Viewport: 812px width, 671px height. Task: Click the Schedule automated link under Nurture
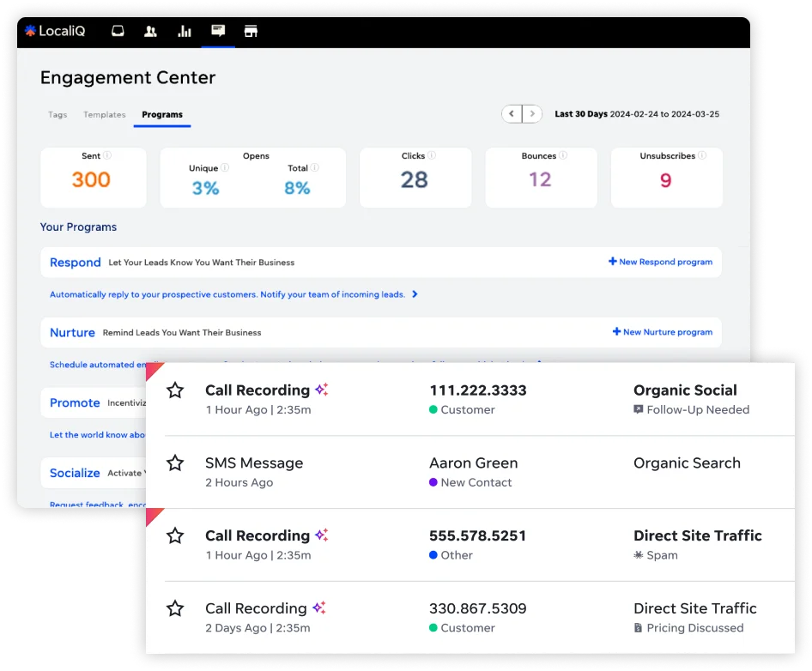[98, 365]
